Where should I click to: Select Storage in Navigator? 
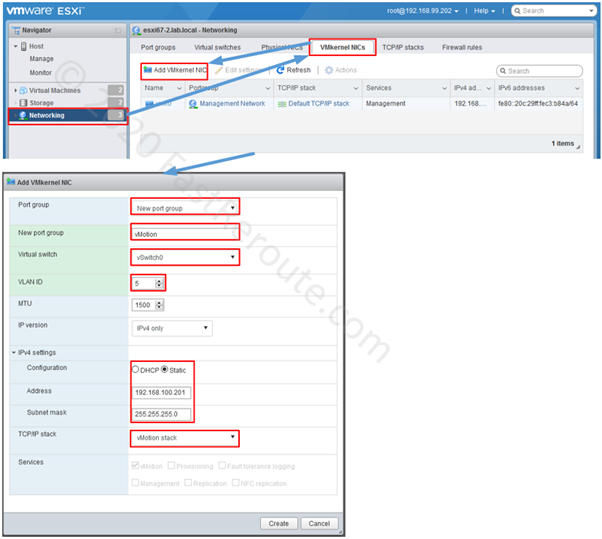click(x=41, y=103)
